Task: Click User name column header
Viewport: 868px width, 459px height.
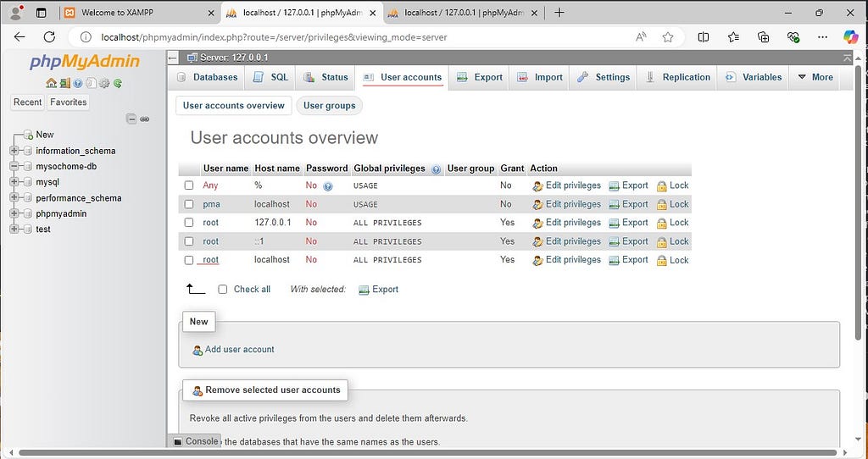Action: (225, 169)
